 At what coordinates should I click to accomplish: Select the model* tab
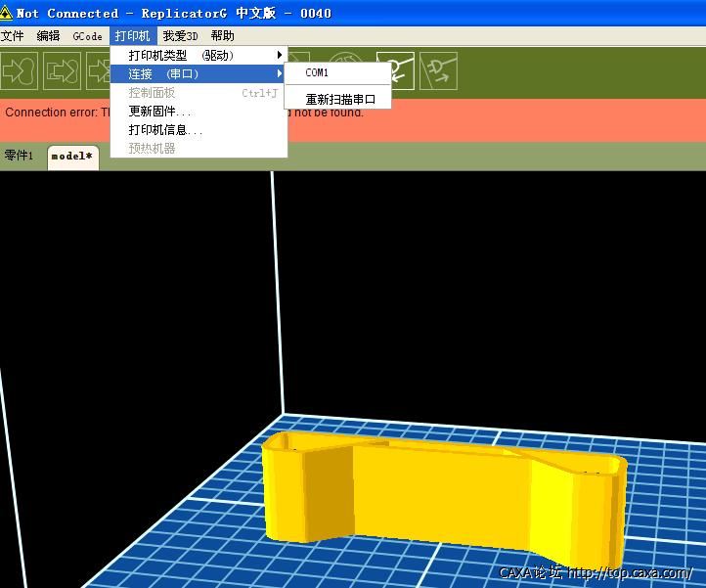pyautogui.click(x=72, y=156)
